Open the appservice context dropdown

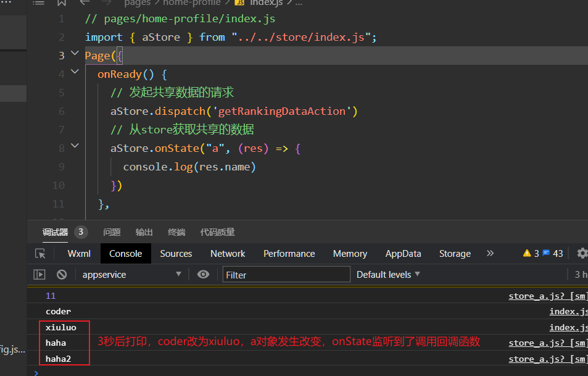131,275
